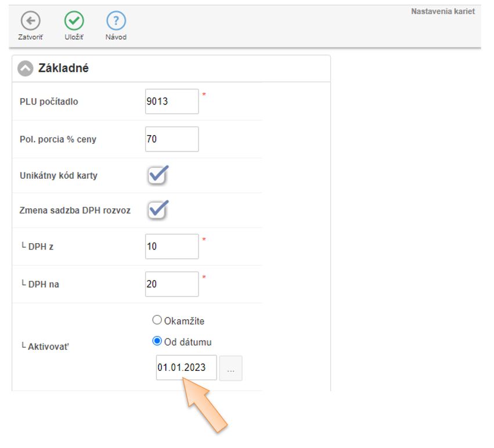Image resolution: width=494 pixels, height=448 pixels.
Task: Click the Nastavenia kariet page title
Action: (442, 12)
